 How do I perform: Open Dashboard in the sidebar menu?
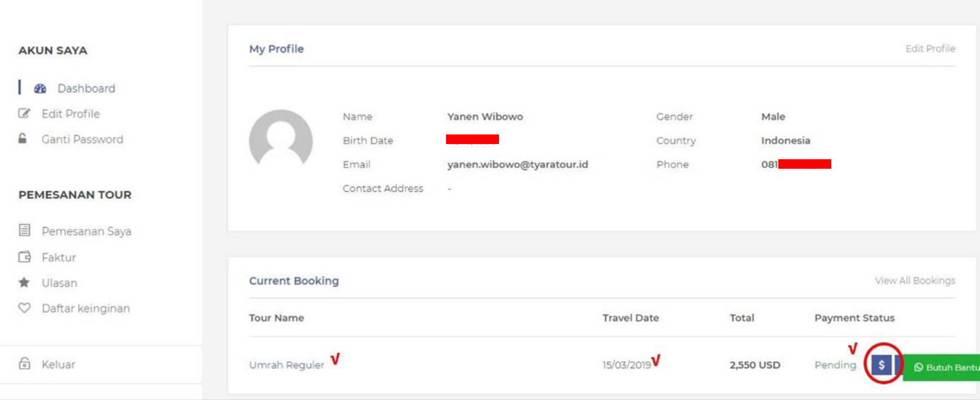point(86,88)
